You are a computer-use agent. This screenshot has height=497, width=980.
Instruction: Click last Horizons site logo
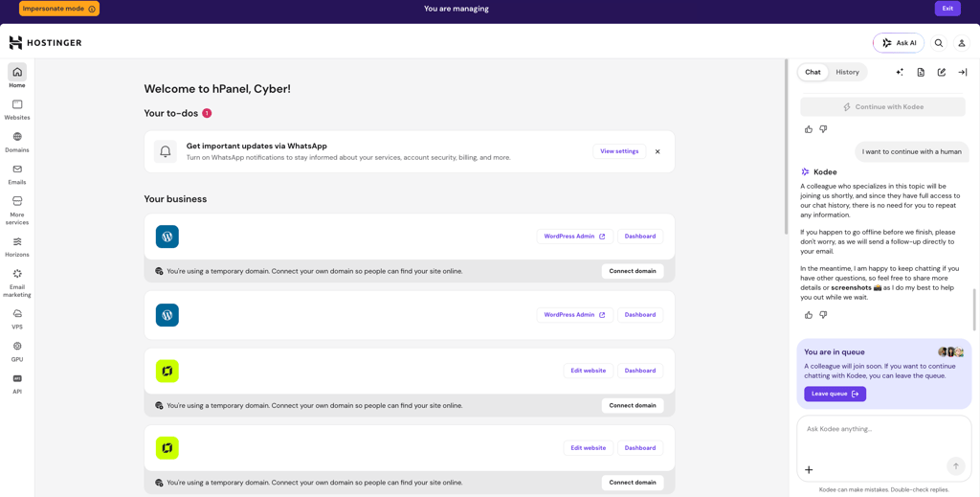pos(167,447)
